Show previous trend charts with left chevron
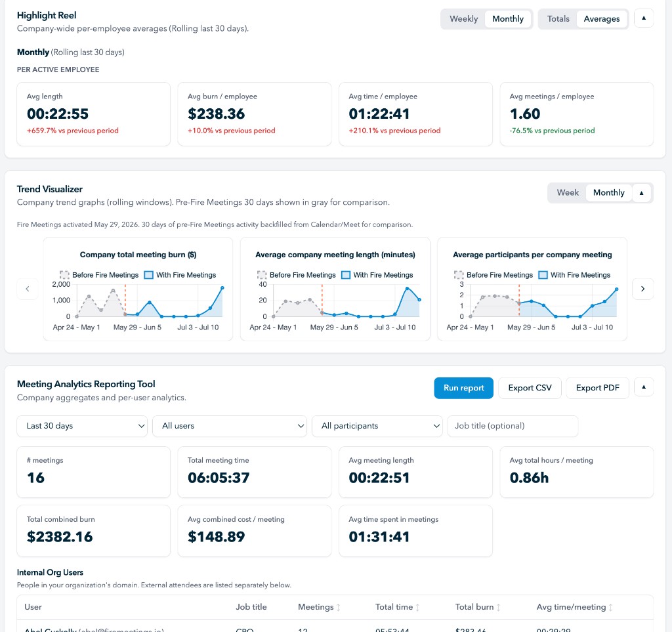Viewport: 672px width, 632px height. [28, 289]
